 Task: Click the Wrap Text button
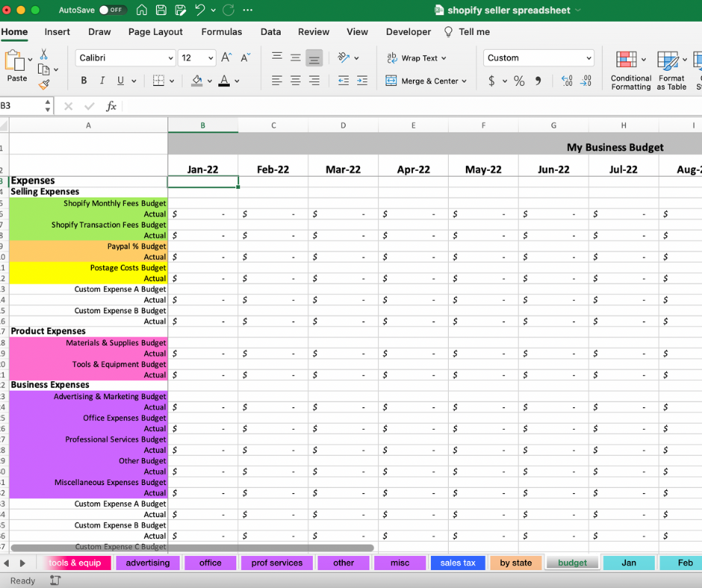pyautogui.click(x=416, y=57)
